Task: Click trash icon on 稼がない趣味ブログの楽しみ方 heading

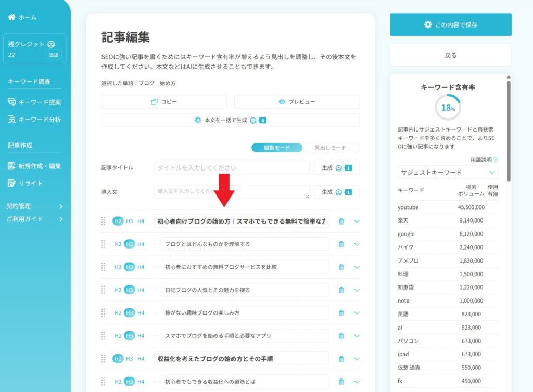Action: pos(341,312)
